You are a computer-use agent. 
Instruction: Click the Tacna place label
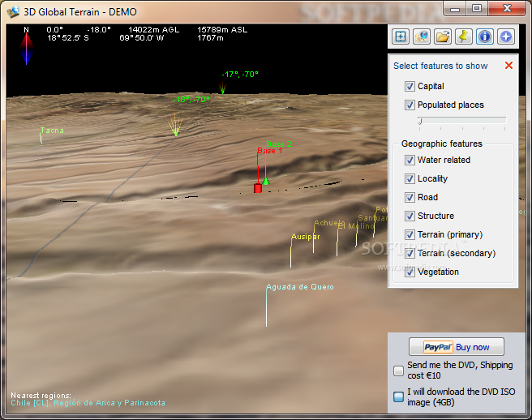[x=52, y=131]
